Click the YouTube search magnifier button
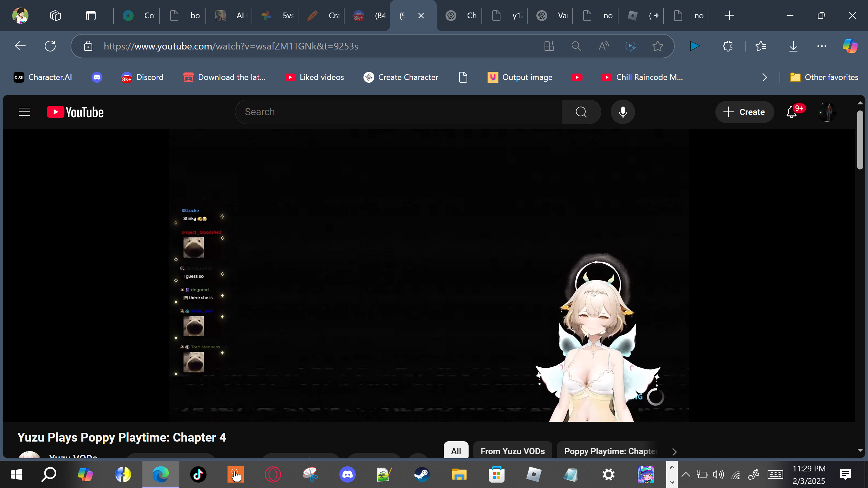This screenshot has height=488, width=868. (x=581, y=112)
